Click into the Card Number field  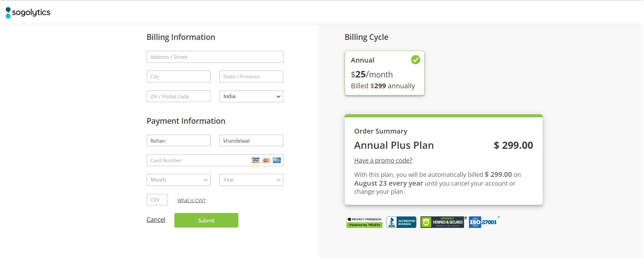pyautogui.click(x=198, y=160)
